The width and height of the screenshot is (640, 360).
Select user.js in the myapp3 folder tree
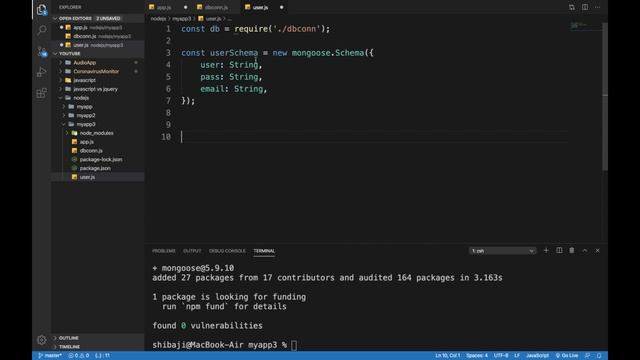98,177
